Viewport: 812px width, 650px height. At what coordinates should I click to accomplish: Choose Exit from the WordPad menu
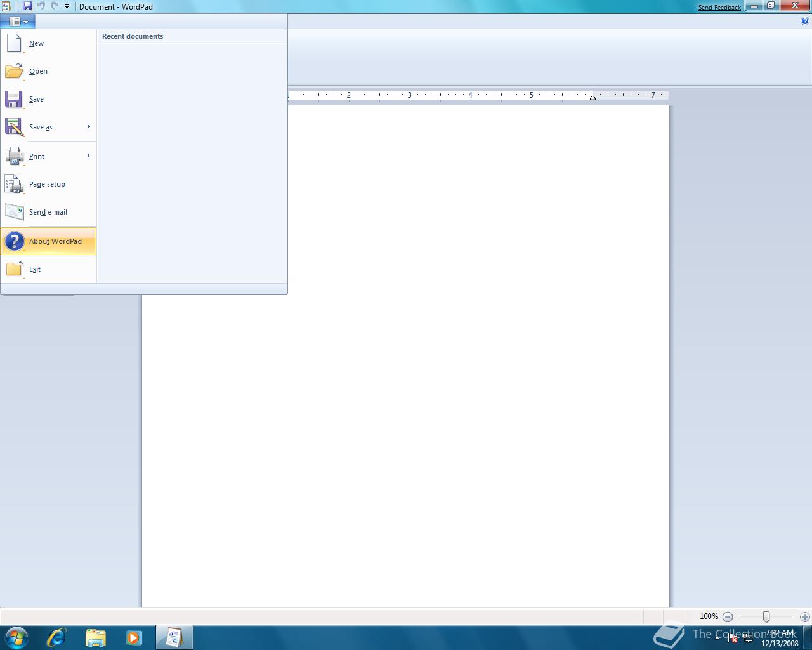pos(48,269)
